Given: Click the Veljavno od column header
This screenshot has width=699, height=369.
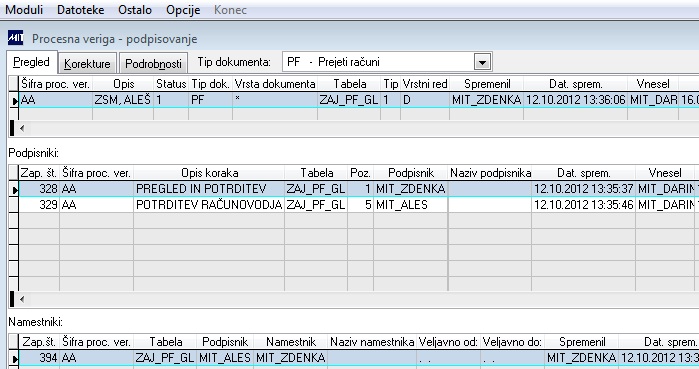Looking at the screenshot, I should [448, 342].
